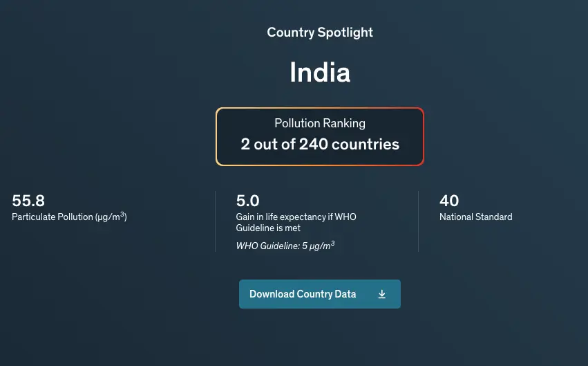Click the Pollution Ranking label
This screenshot has width=588, height=366.
click(320, 124)
